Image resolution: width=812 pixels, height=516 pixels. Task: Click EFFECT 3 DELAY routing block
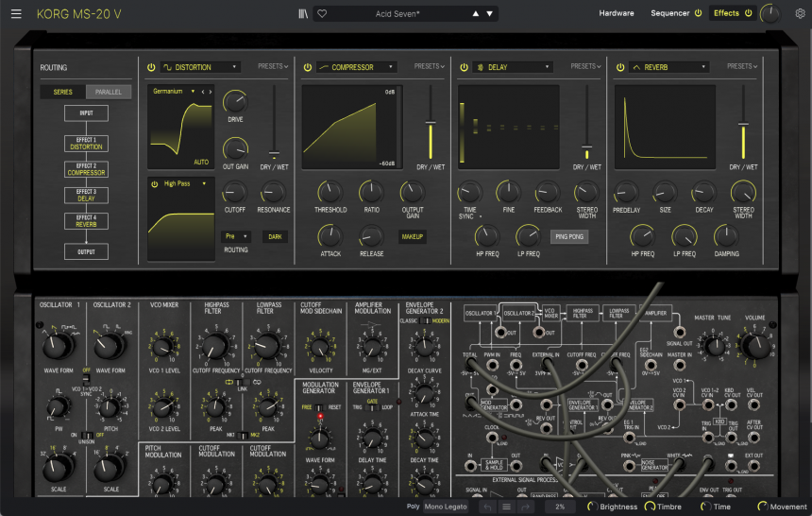pyautogui.click(x=87, y=195)
